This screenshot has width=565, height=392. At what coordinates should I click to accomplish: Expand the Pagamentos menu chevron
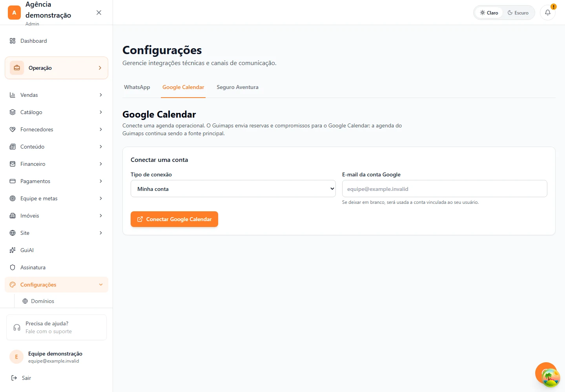pyautogui.click(x=101, y=181)
